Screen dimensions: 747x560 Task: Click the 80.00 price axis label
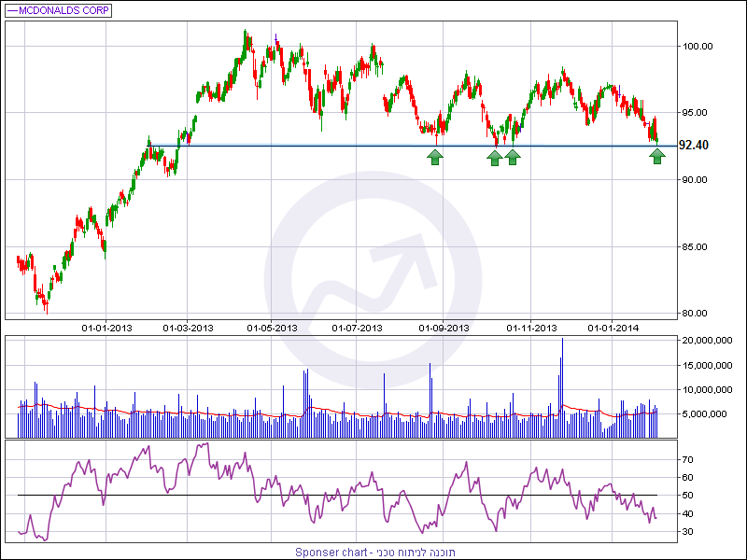coord(694,314)
